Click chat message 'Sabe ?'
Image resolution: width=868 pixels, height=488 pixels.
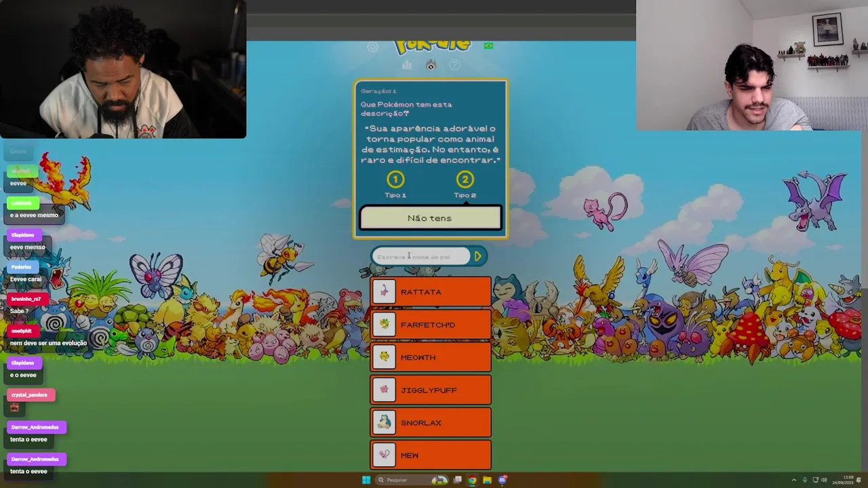(x=19, y=311)
